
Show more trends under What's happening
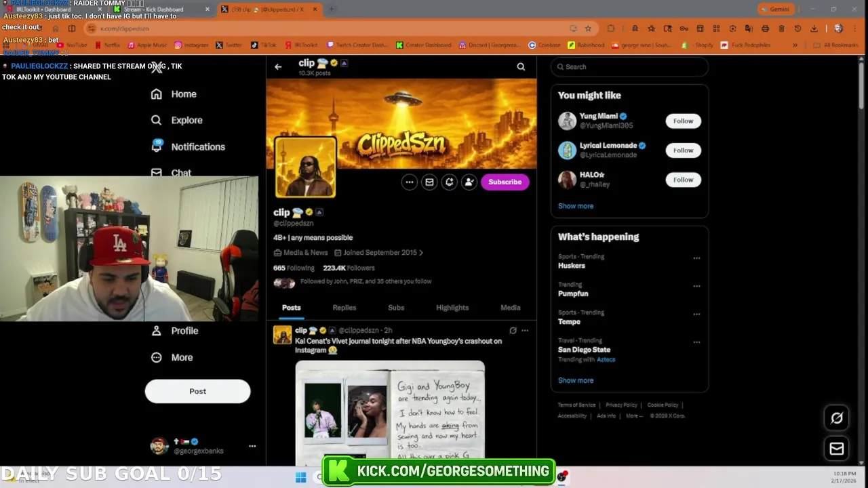pos(576,380)
